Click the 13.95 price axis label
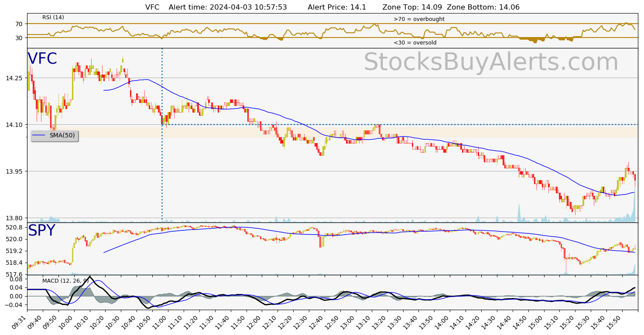This screenshot has height=335, width=644. pyautogui.click(x=14, y=171)
